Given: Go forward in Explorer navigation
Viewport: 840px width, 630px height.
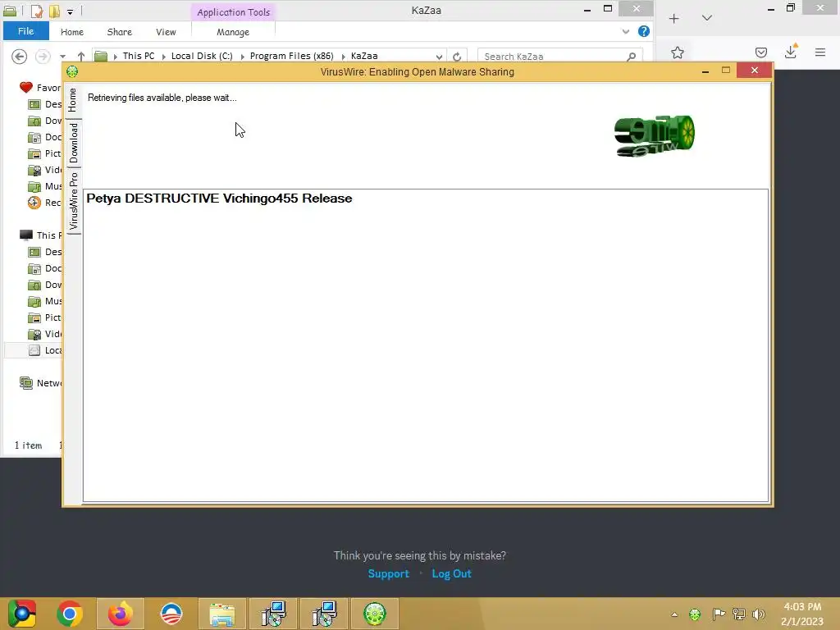Looking at the screenshot, I should [x=43, y=57].
